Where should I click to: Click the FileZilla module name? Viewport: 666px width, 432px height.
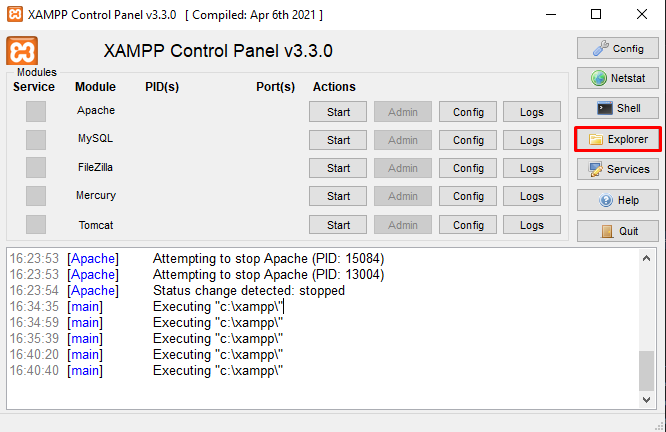coord(96,167)
